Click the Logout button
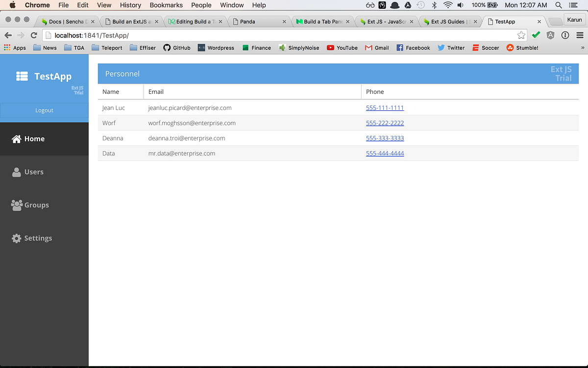The image size is (588, 368). tap(44, 110)
